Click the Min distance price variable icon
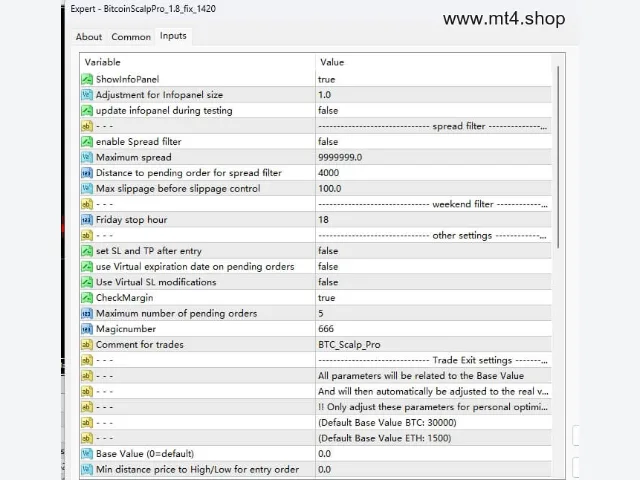Image resolution: width=640 pixels, height=480 pixels. click(87, 469)
